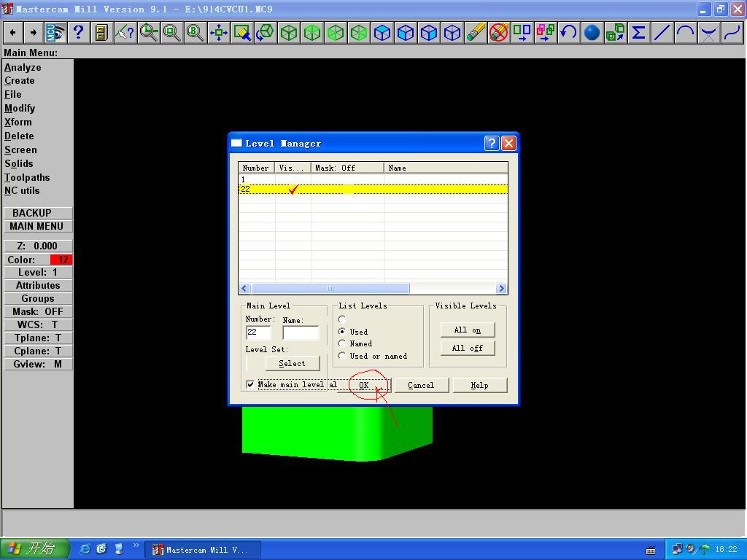Viewport: 747px width, 560px height.
Task: Click the previous toolbar page arrow
Action: click(13, 33)
